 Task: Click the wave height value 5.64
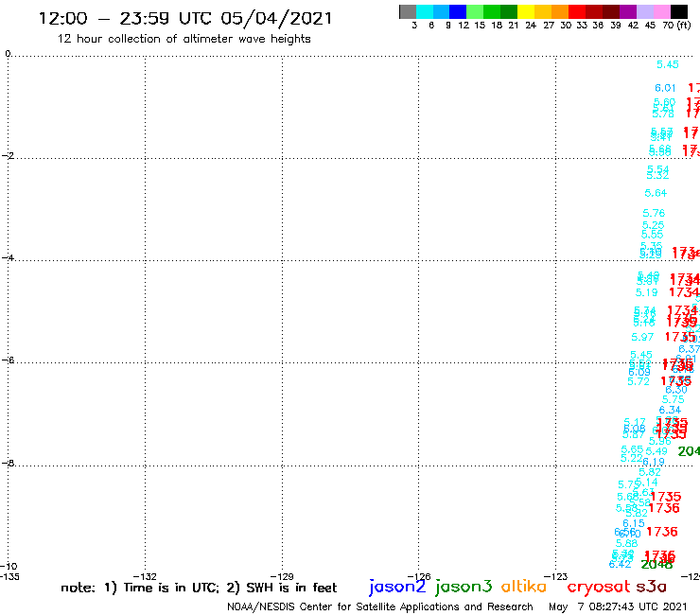tap(656, 193)
